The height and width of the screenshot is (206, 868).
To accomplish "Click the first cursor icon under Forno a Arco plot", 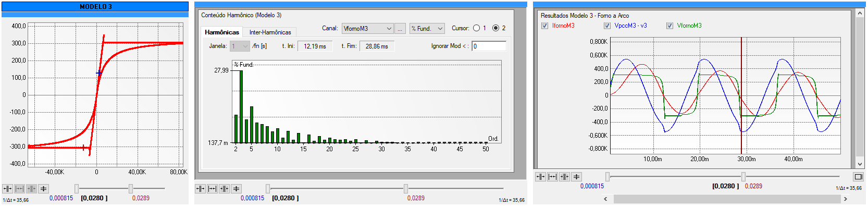I will coord(540,177).
